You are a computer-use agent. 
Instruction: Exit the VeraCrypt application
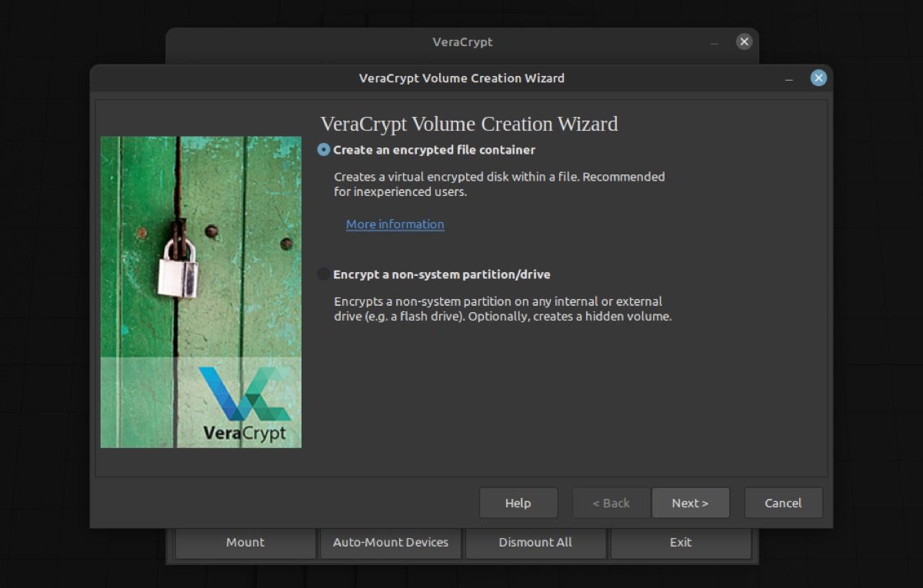pos(681,542)
